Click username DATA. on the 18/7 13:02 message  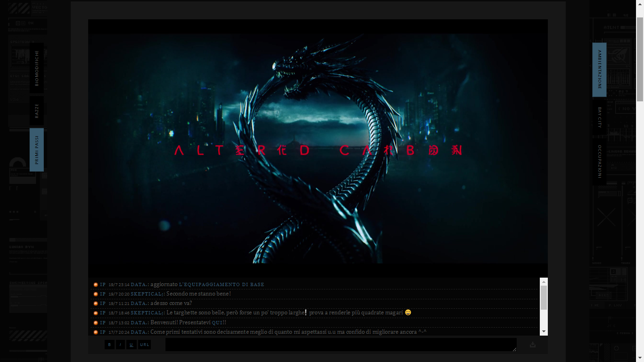(x=139, y=323)
